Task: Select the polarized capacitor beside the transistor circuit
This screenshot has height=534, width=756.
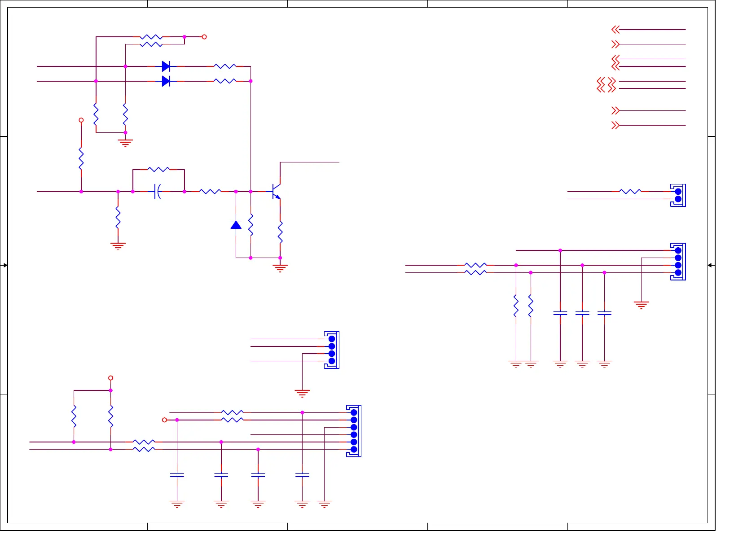Action: [157, 192]
